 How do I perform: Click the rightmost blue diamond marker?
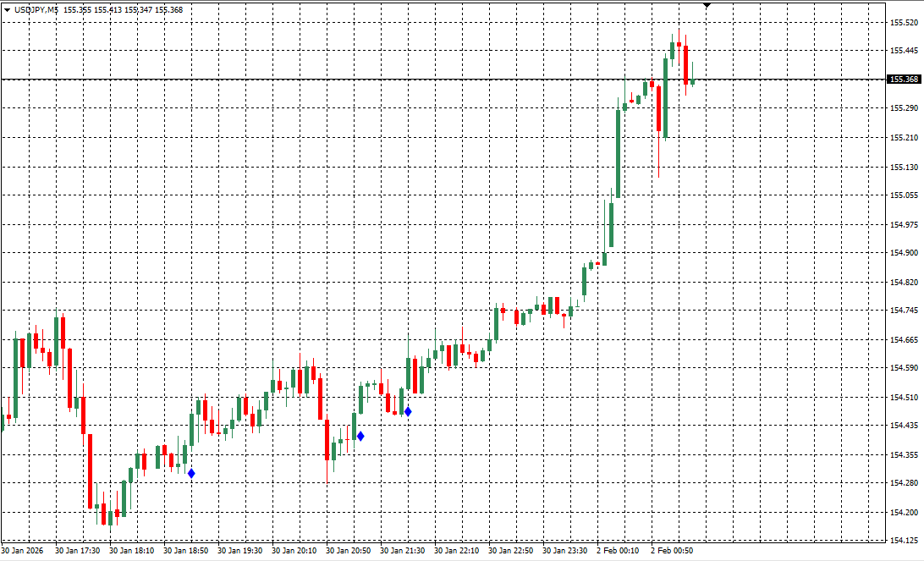(x=408, y=412)
